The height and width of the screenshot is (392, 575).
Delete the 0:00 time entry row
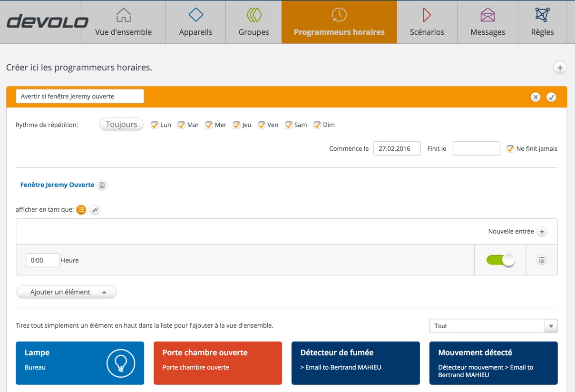click(x=542, y=260)
